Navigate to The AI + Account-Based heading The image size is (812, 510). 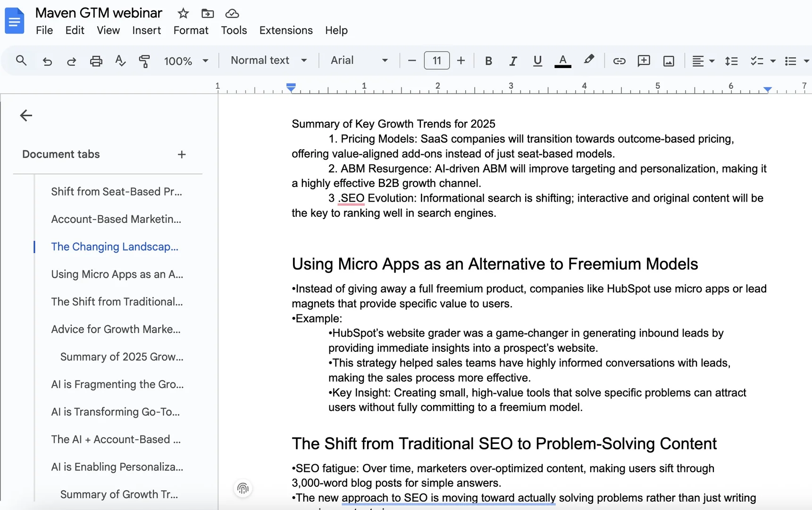(x=116, y=440)
